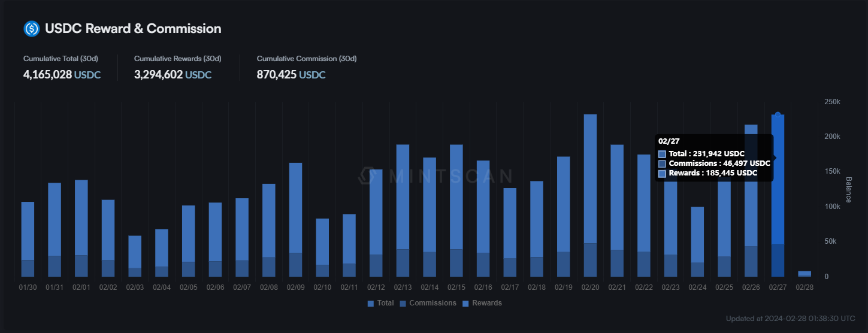Screen dimensions: 868x333
Task: Click the USDC Reward & Commission title
Action: (133, 28)
